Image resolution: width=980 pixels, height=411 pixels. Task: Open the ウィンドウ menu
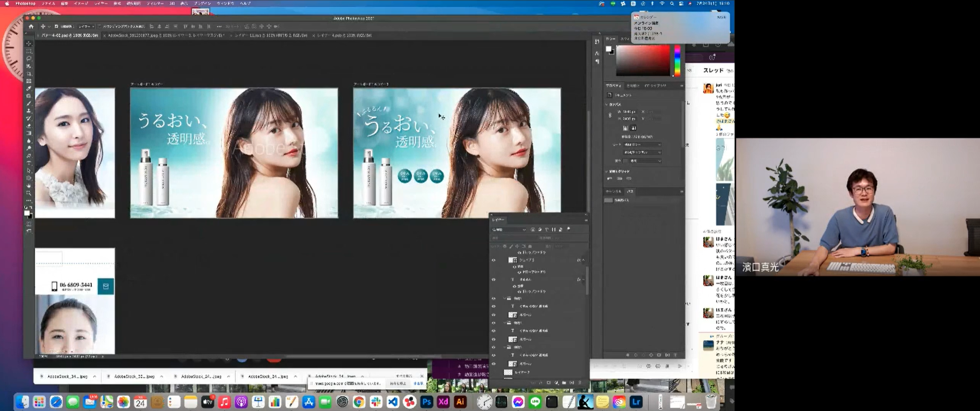point(225,3)
